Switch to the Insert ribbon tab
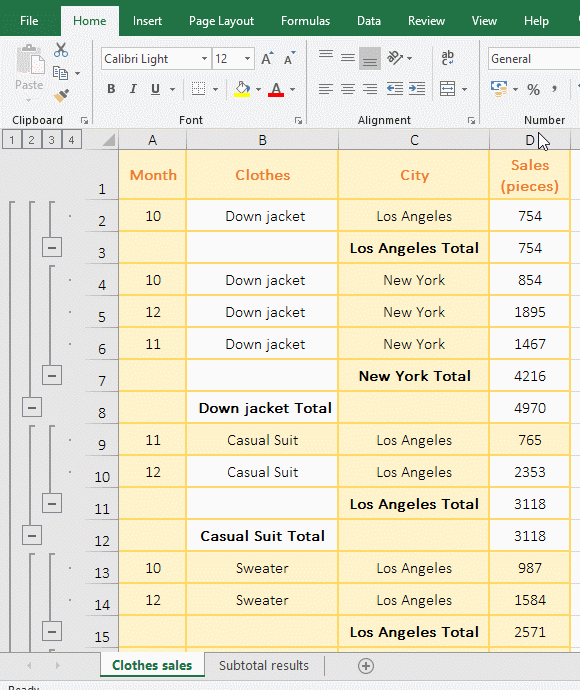This screenshot has width=580, height=690. point(147,21)
